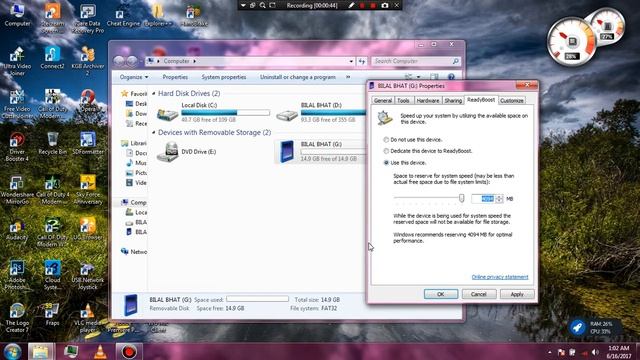
Task: Switch to the Sharing tab
Action: 453,100
